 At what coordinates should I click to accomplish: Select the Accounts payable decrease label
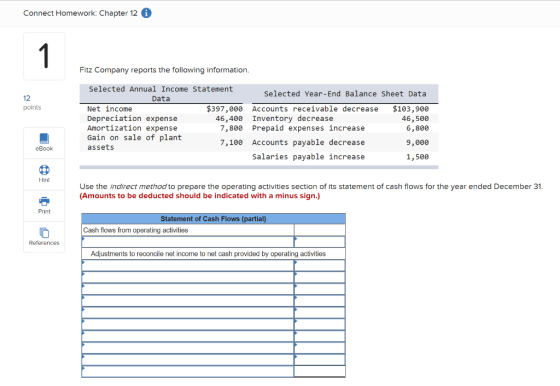click(308, 142)
